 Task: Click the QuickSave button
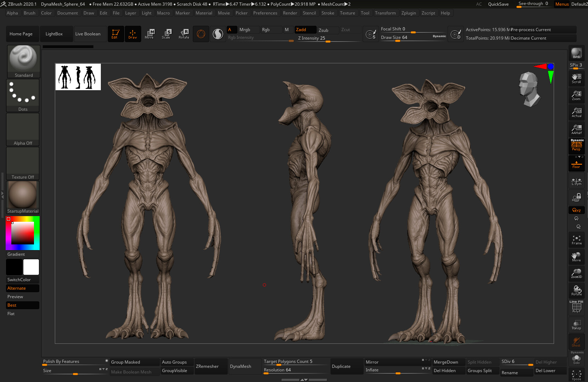[498, 4]
